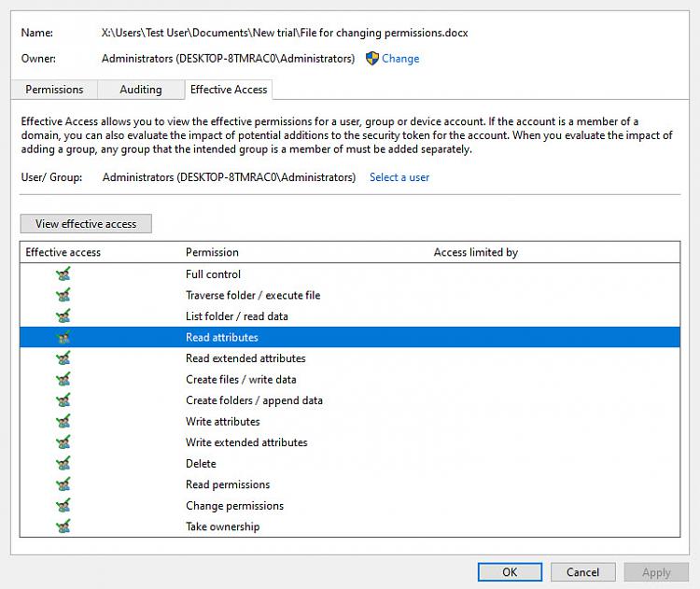This screenshot has height=589, width=700.
Task: Switch to the Auditing tab
Action: [x=141, y=90]
